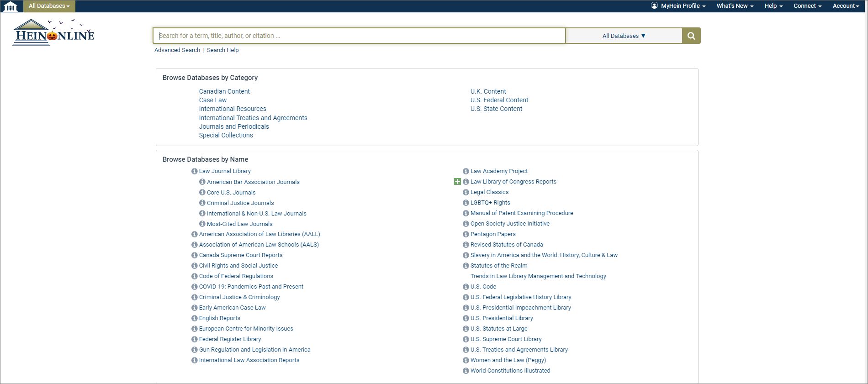Viewport: 868px width, 384px height.
Task: Open info icon for Federal Register Library
Action: 194,339
